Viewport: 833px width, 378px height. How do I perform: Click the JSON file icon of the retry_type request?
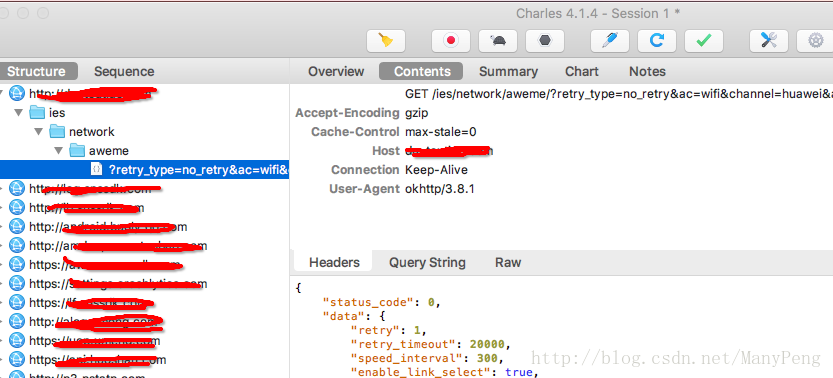(x=97, y=169)
